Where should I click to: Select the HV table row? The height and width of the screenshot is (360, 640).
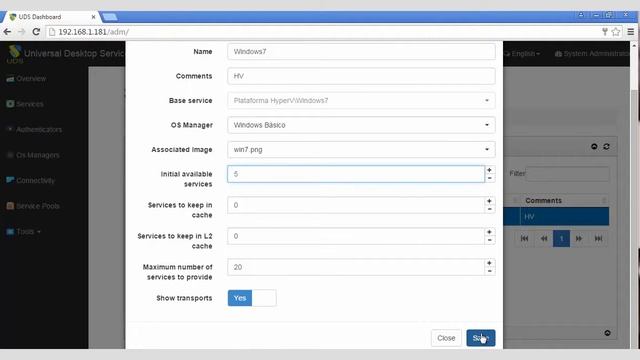pyautogui.click(x=556, y=216)
